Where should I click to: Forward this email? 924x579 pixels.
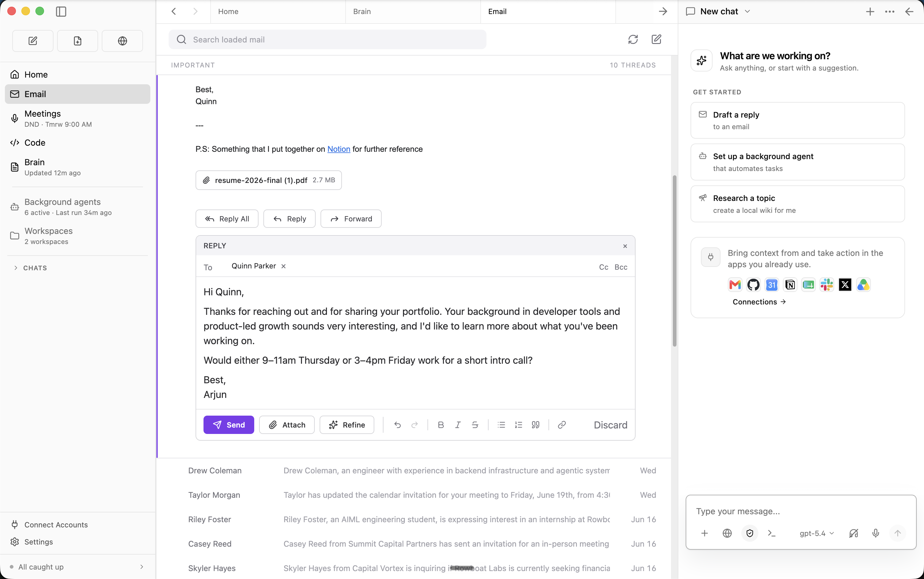click(351, 219)
